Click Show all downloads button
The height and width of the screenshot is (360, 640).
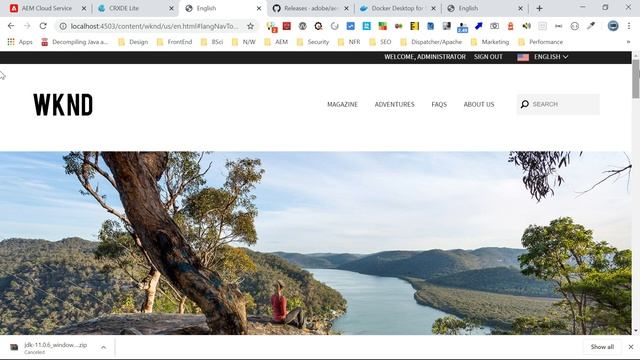pyautogui.click(x=602, y=347)
